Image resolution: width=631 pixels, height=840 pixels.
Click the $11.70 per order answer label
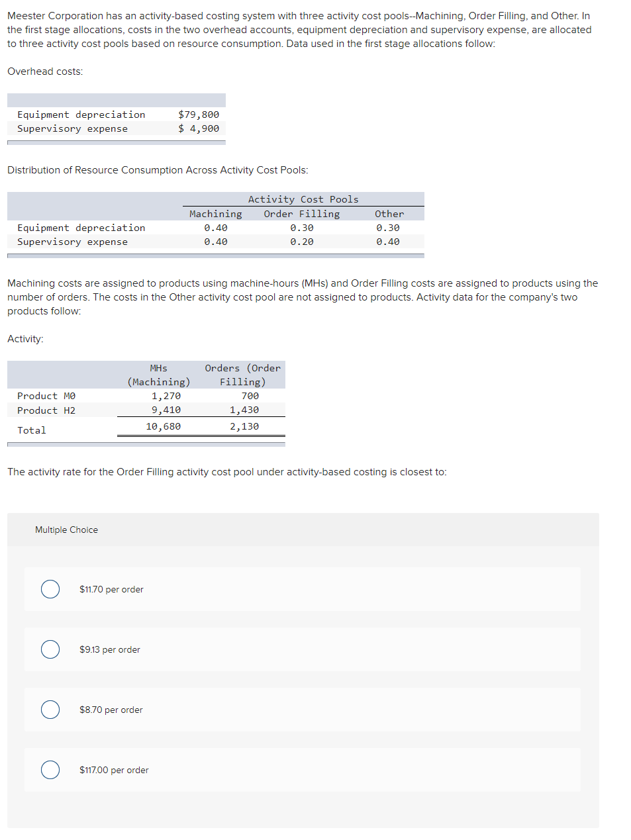(111, 589)
